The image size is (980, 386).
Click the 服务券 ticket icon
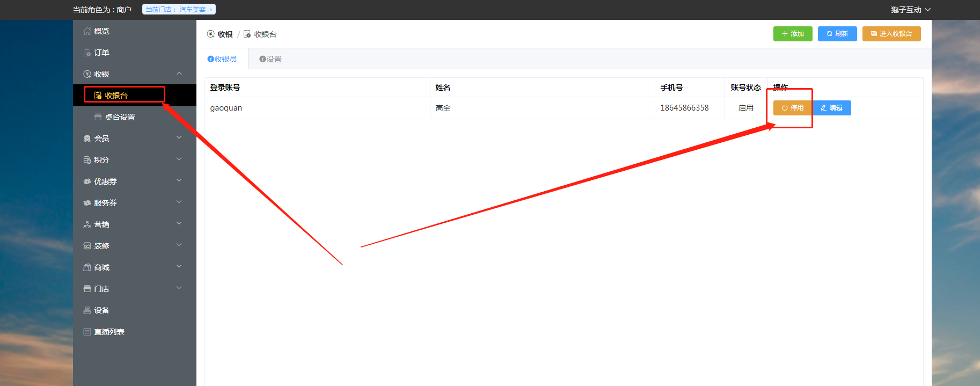tap(87, 203)
